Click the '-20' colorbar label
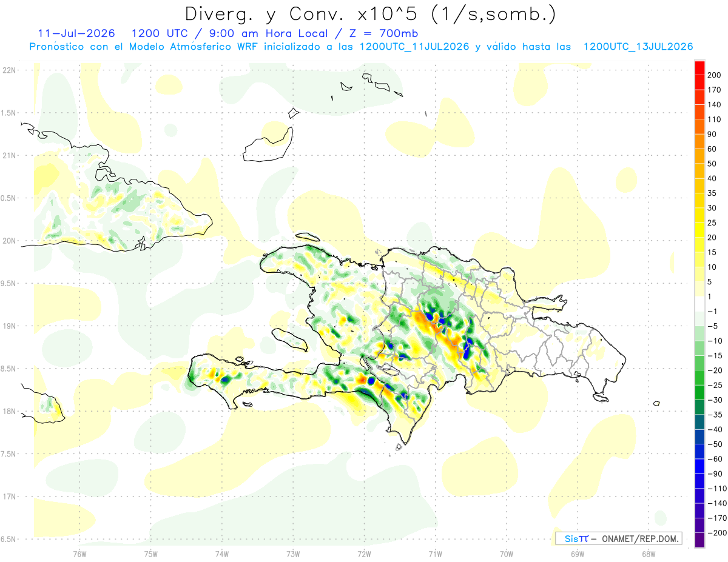 pyautogui.click(x=715, y=370)
